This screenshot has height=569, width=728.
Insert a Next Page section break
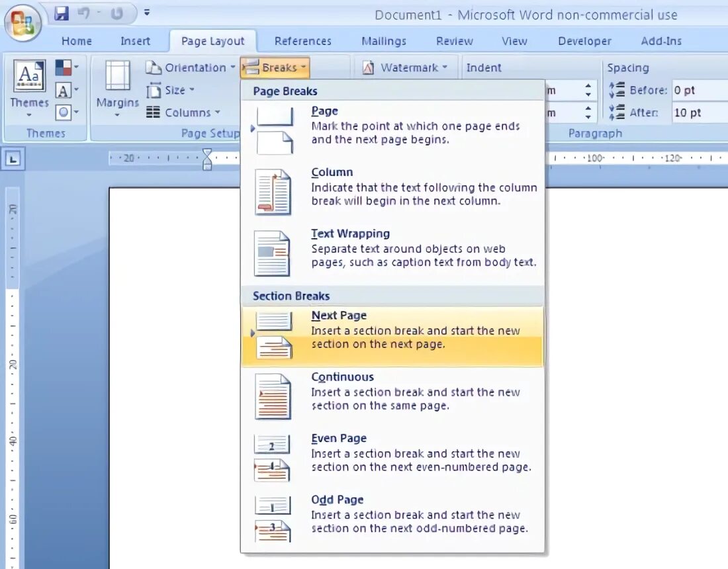tap(392, 337)
